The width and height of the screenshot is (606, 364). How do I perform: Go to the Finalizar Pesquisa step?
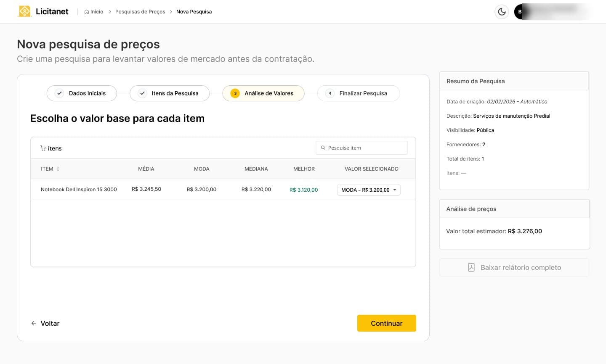point(359,93)
